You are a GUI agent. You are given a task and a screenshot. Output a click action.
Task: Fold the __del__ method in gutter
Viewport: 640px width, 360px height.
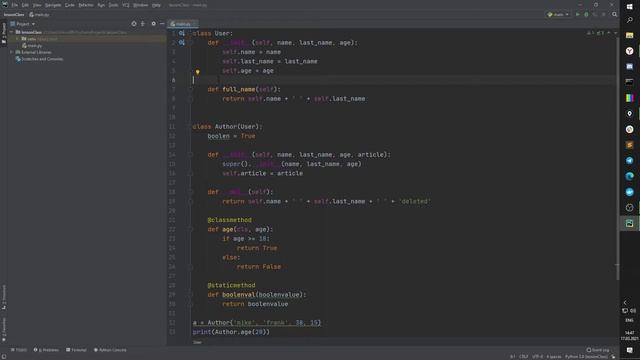(x=190, y=192)
